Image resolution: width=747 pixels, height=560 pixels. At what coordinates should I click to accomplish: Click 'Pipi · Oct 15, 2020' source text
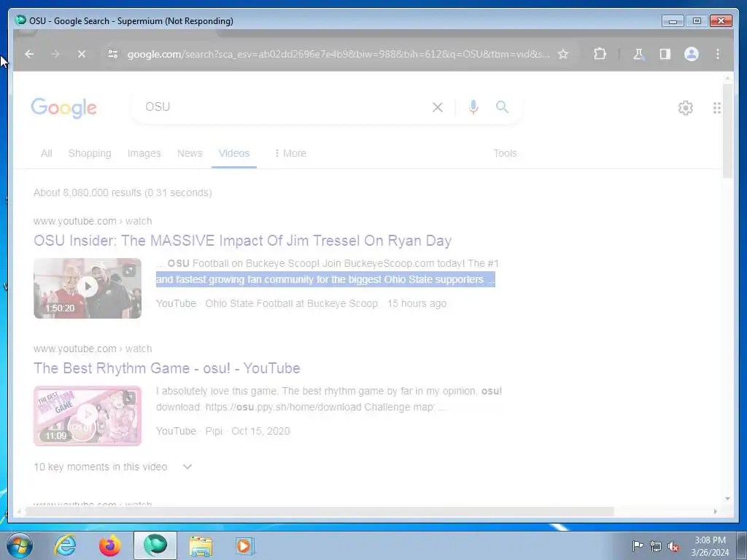pyautogui.click(x=247, y=432)
